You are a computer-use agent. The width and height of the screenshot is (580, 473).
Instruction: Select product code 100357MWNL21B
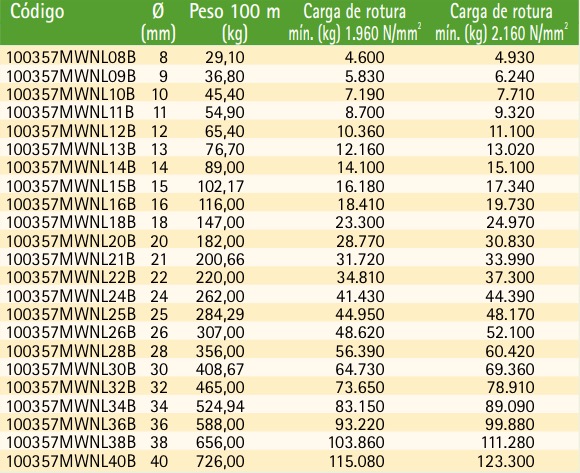[x=70, y=260]
